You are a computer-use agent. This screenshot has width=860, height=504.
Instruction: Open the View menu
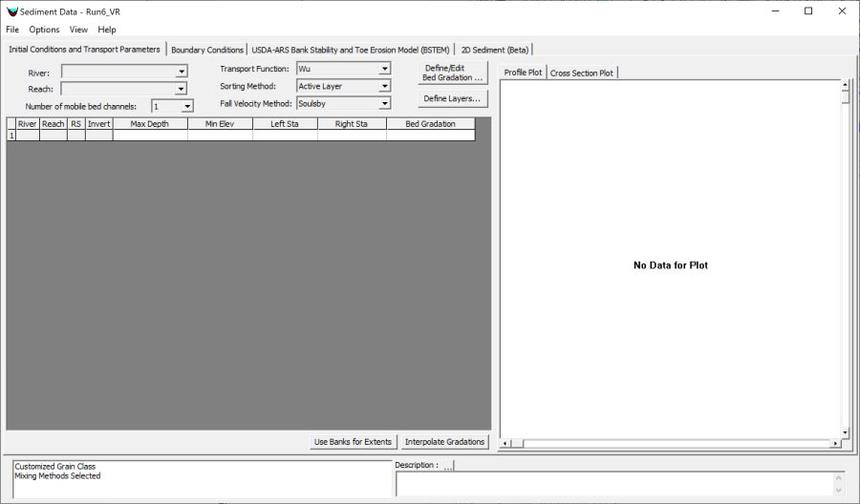[x=78, y=30]
